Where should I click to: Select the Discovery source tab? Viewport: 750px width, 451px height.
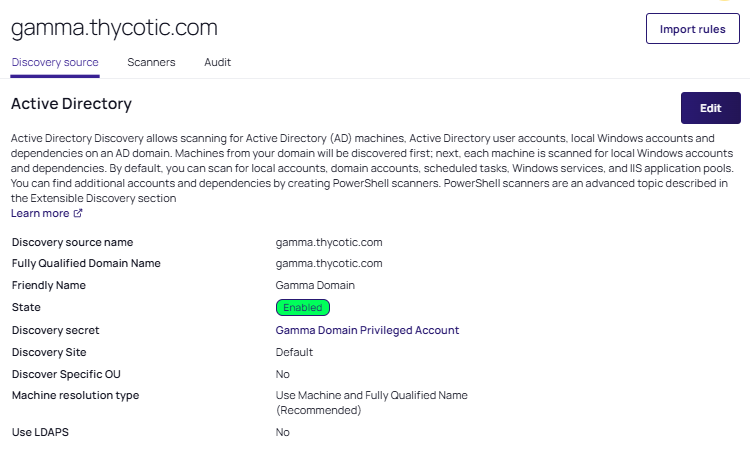(55, 62)
